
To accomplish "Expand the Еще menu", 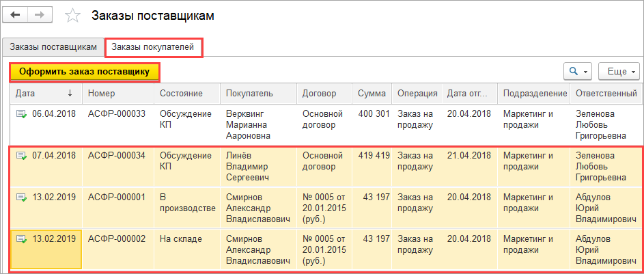I will 618,71.
